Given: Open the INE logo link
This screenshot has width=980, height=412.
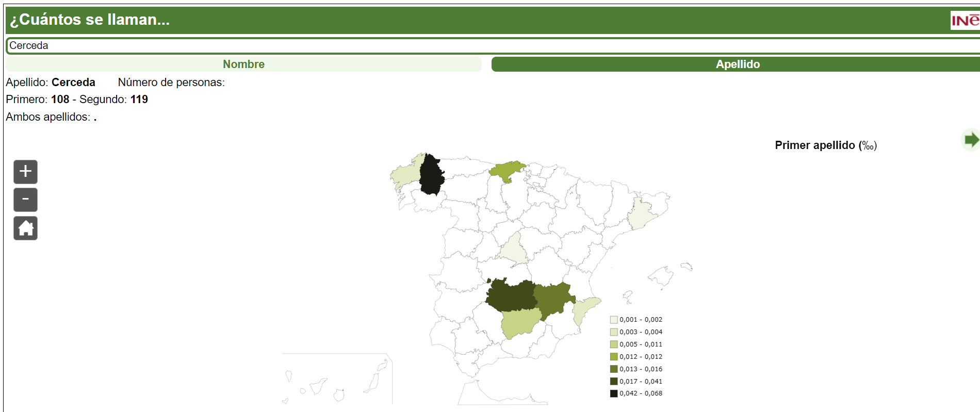Looking at the screenshot, I should point(965,20).
